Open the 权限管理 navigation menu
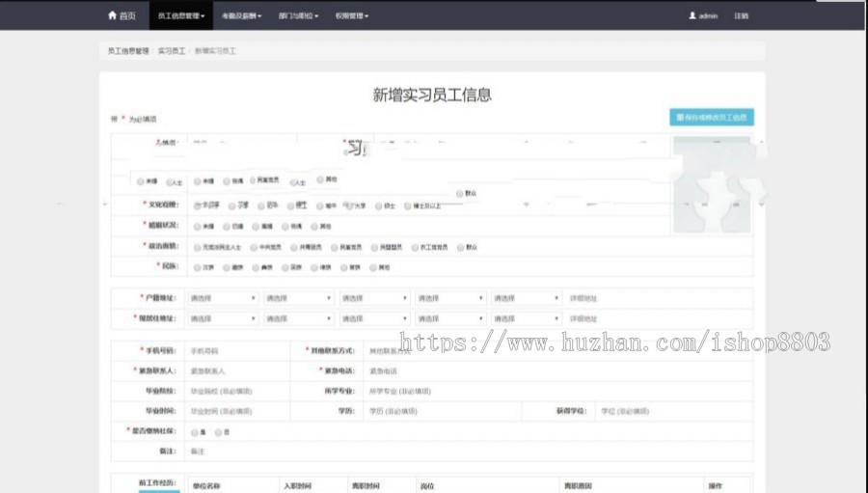 coord(351,15)
